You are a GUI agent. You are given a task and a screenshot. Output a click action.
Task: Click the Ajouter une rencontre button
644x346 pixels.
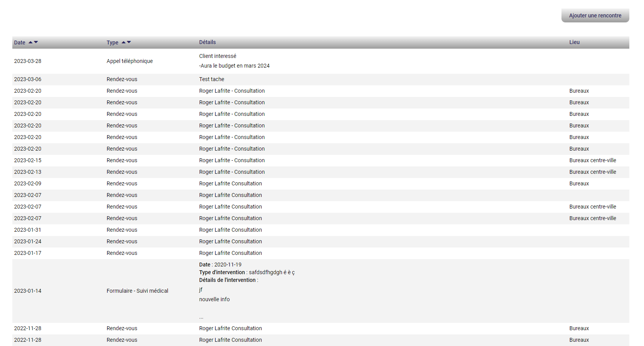[595, 15]
